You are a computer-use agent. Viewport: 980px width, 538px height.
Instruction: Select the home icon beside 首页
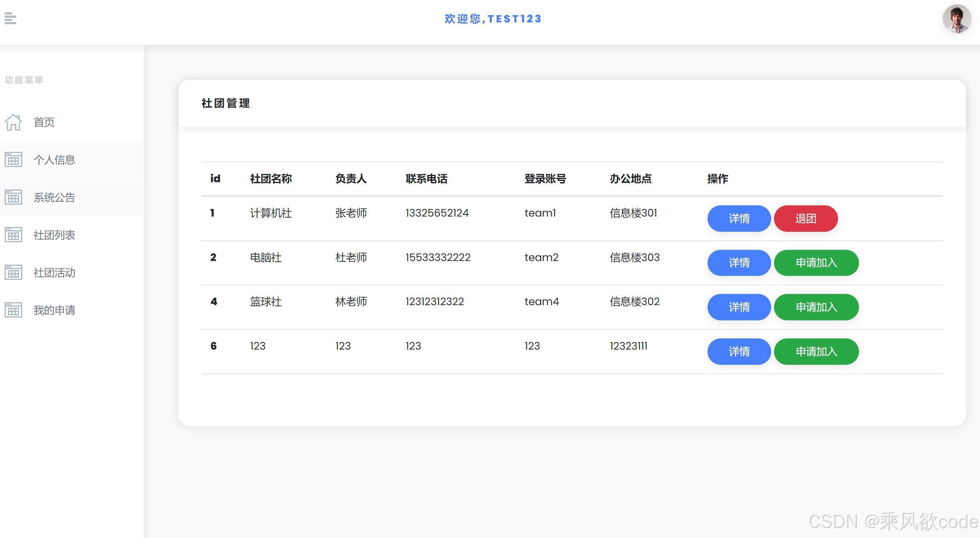click(13, 122)
